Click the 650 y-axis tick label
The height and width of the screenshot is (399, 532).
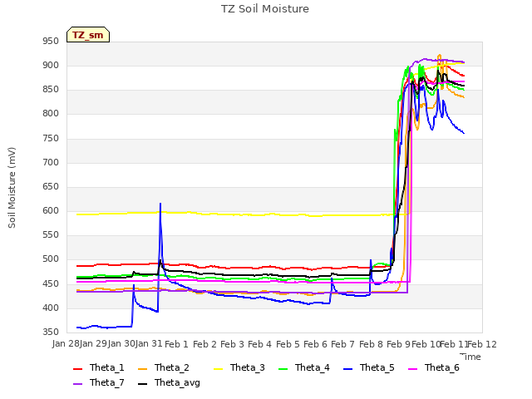coord(51,186)
